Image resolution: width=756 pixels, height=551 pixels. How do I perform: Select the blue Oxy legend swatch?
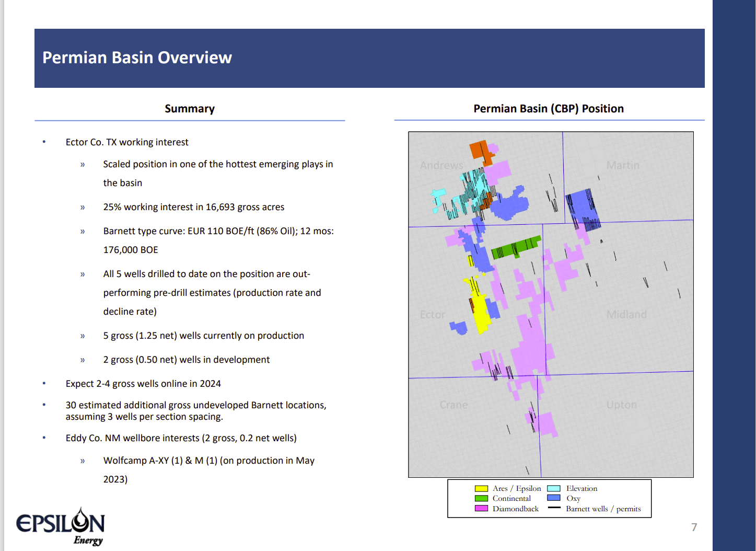pyautogui.click(x=555, y=498)
